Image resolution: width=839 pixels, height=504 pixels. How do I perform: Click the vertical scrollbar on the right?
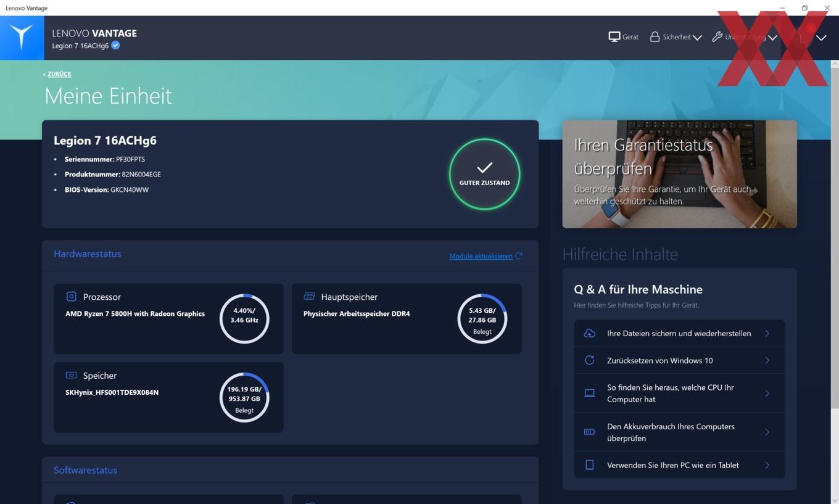click(835, 238)
